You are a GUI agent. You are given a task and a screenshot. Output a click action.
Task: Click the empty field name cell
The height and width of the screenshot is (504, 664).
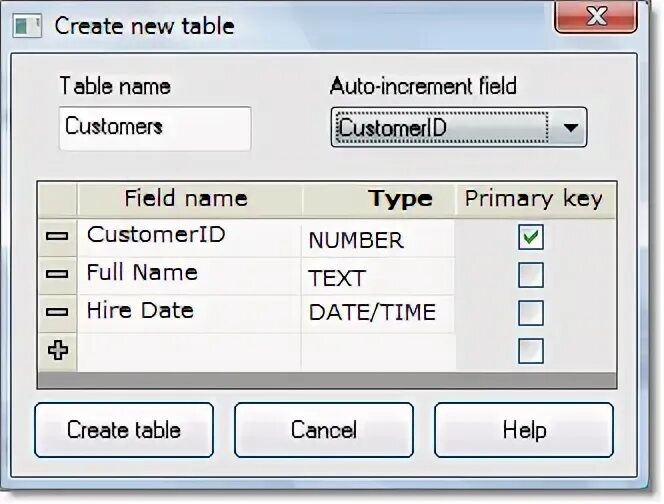(x=188, y=351)
